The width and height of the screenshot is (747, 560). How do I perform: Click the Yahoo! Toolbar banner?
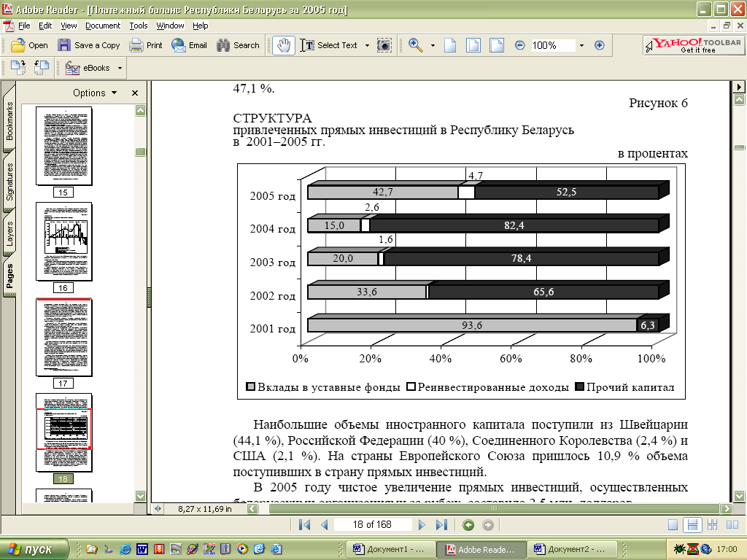coord(693,45)
